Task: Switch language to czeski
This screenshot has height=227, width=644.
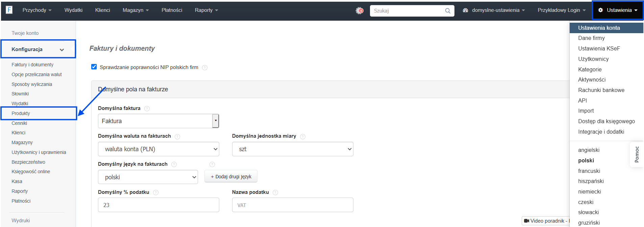Action: coord(586,202)
